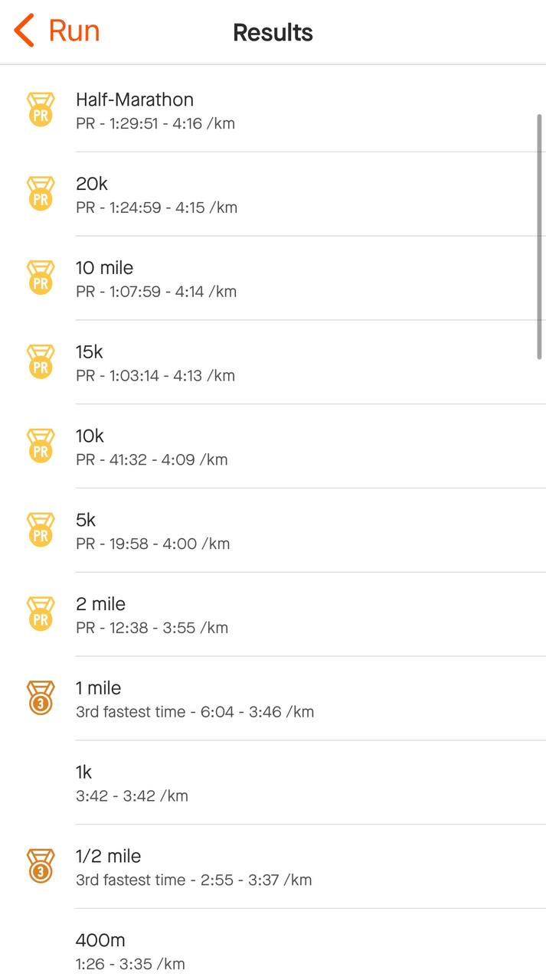The image size is (546, 980).
Task: Tap the 20k gold PR medal icon
Action: (x=41, y=194)
